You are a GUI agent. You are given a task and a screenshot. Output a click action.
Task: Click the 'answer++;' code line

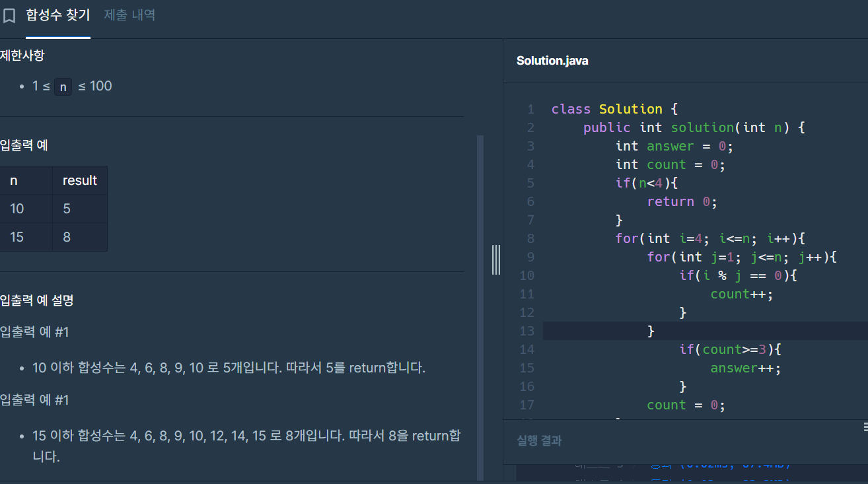tap(746, 368)
